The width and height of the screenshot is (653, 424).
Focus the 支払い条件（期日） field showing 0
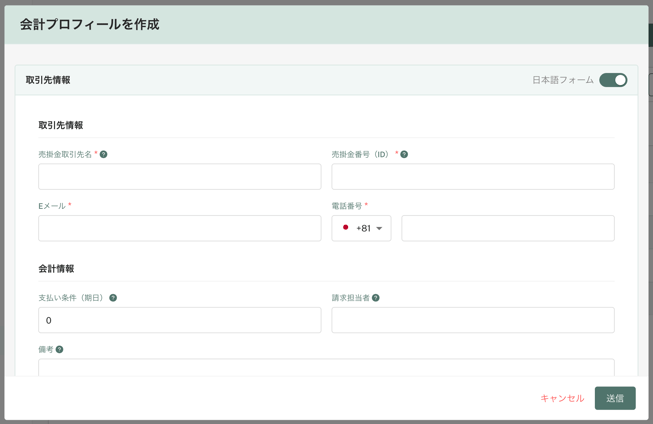click(180, 320)
